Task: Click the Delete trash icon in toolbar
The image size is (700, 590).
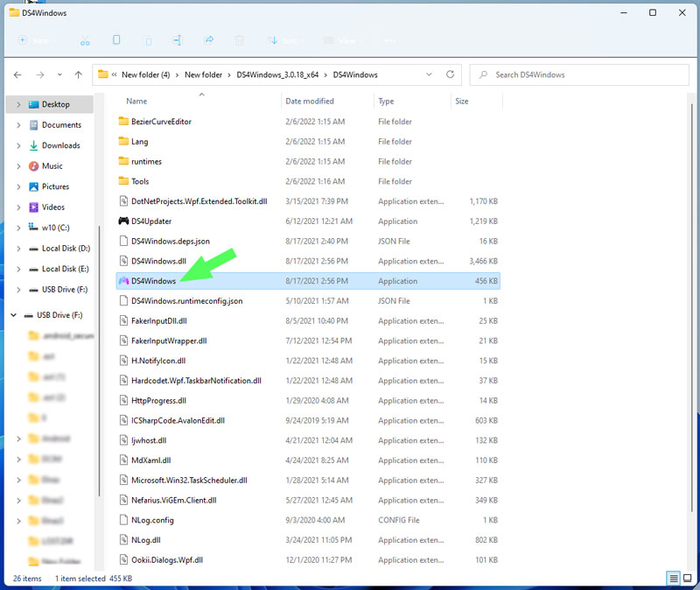Action: point(239,40)
